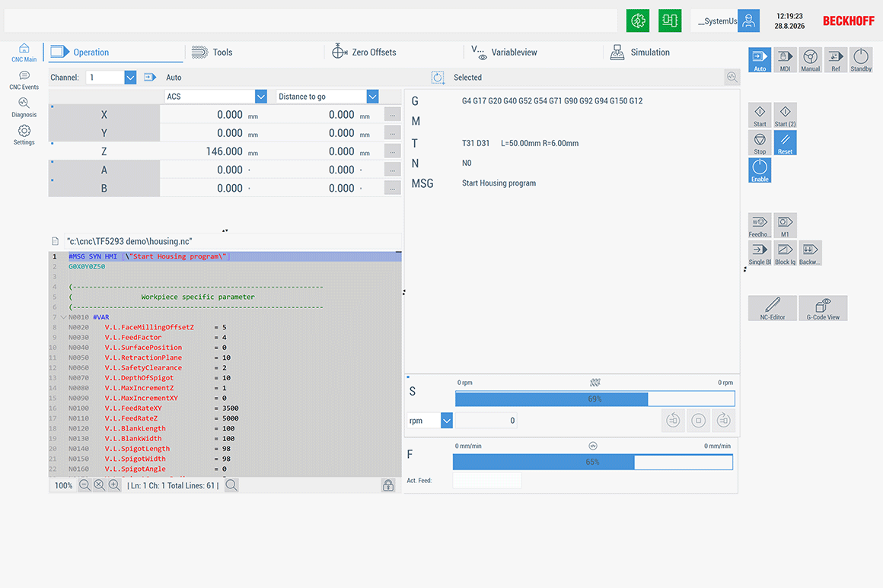Open the user account icon
This screenshot has height=588, width=883.
(x=748, y=21)
